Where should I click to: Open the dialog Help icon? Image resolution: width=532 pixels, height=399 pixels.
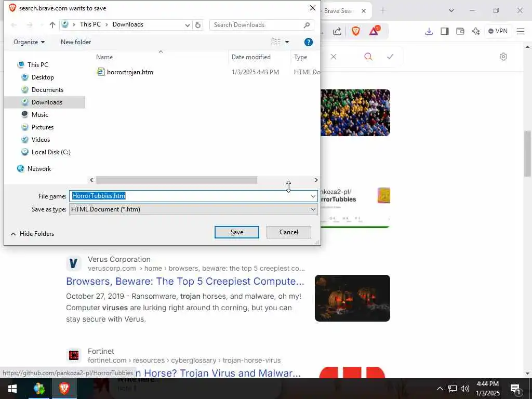coord(309,42)
